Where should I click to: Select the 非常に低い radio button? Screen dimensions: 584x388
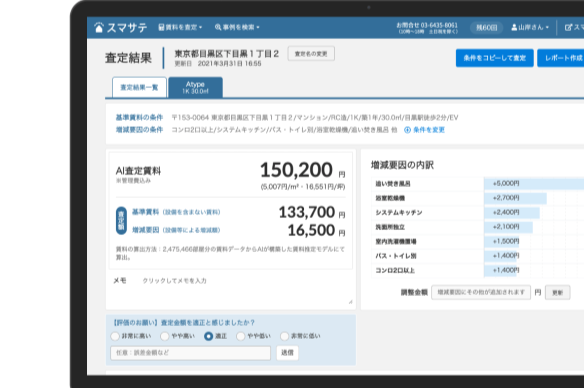[285, 336]
